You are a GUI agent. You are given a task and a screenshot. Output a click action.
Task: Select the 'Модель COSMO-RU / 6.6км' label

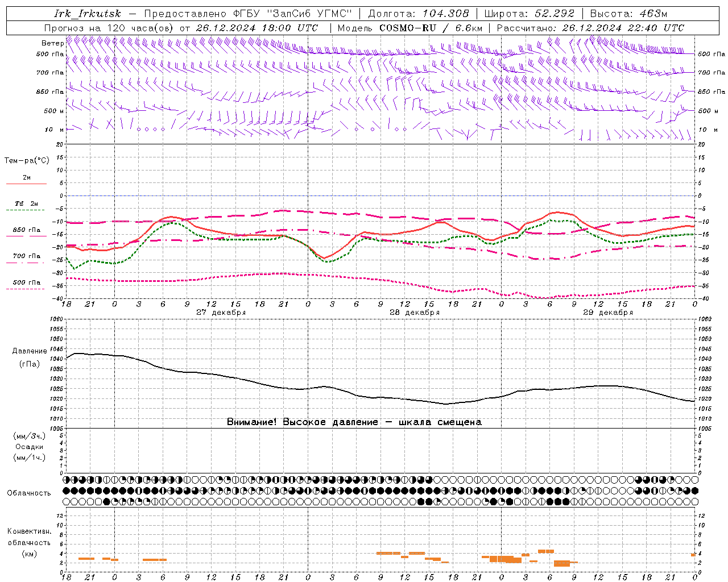point(410,28)
